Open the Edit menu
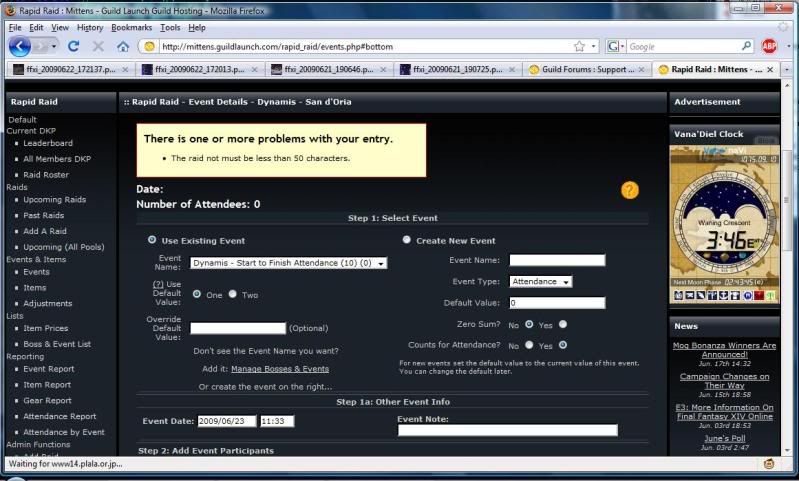This screenshot has height=481, width=799. [36, 28]
